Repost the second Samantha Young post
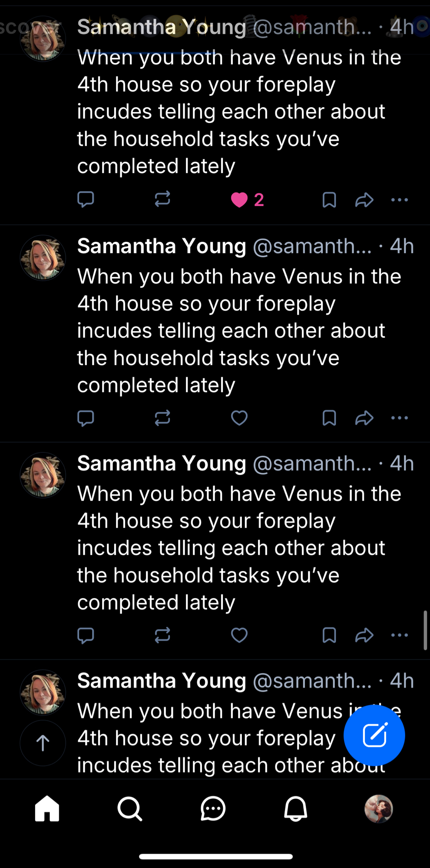 pos(162,418)
